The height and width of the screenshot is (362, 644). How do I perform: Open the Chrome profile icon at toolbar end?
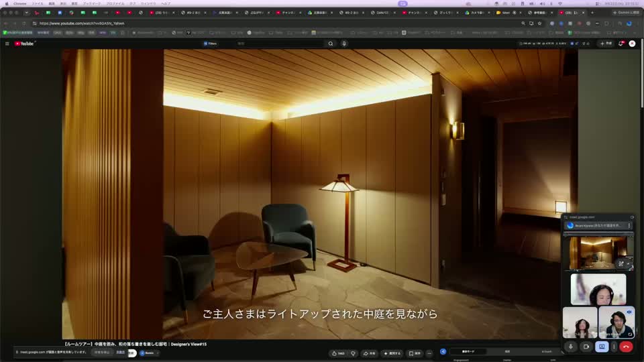(629, 23)
